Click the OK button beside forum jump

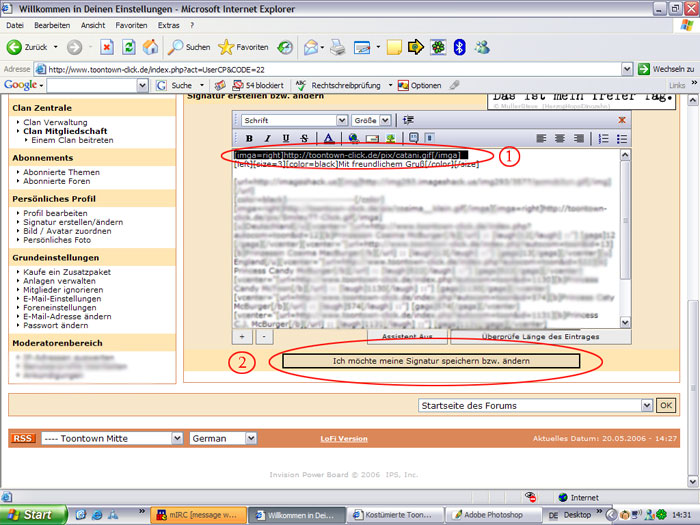[666, 405]
